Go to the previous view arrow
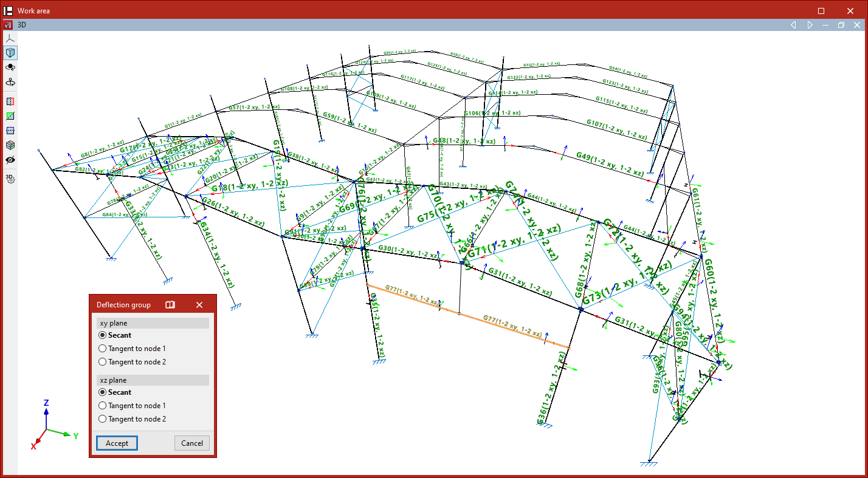The height and width of the screenshot is (478, 868). 793,25
